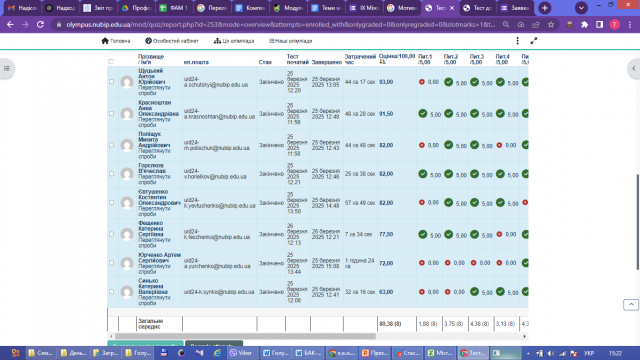The image size is (640, 360).
Task: Go back to the previous page
Action: (x=10, y=24)
